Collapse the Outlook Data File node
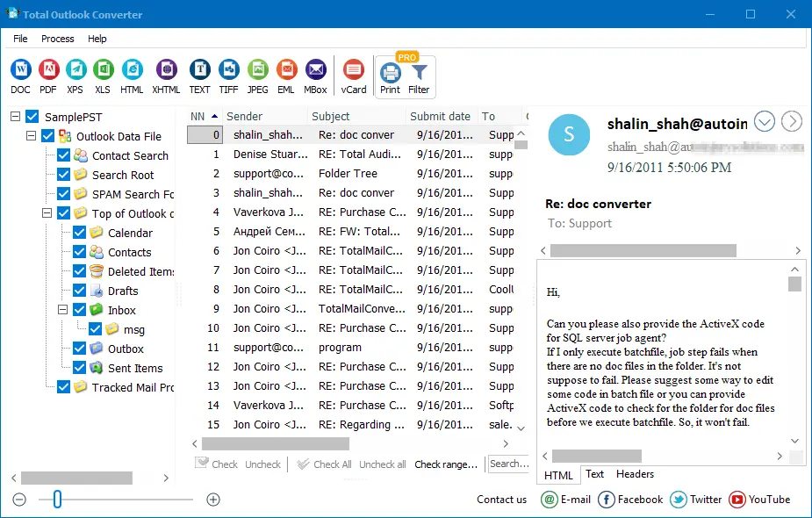 click(x=33, y=136)
